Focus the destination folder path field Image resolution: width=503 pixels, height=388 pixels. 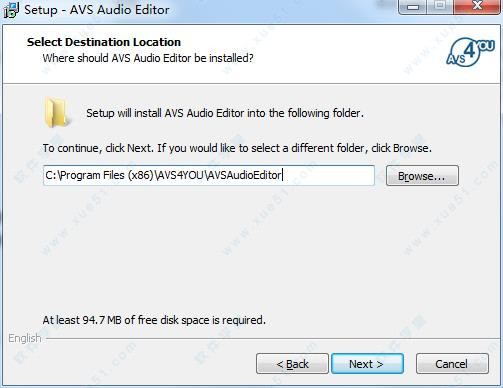point(209,175)
